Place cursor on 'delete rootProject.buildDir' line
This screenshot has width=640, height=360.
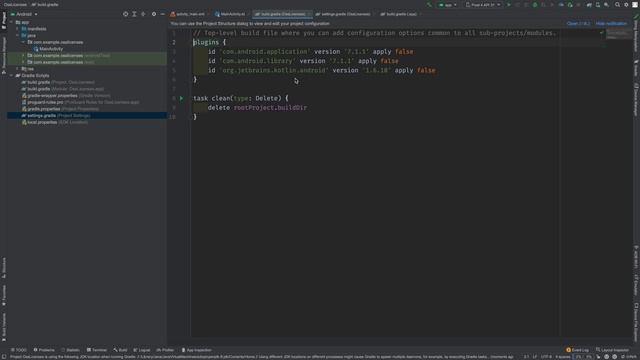(257, 108)
